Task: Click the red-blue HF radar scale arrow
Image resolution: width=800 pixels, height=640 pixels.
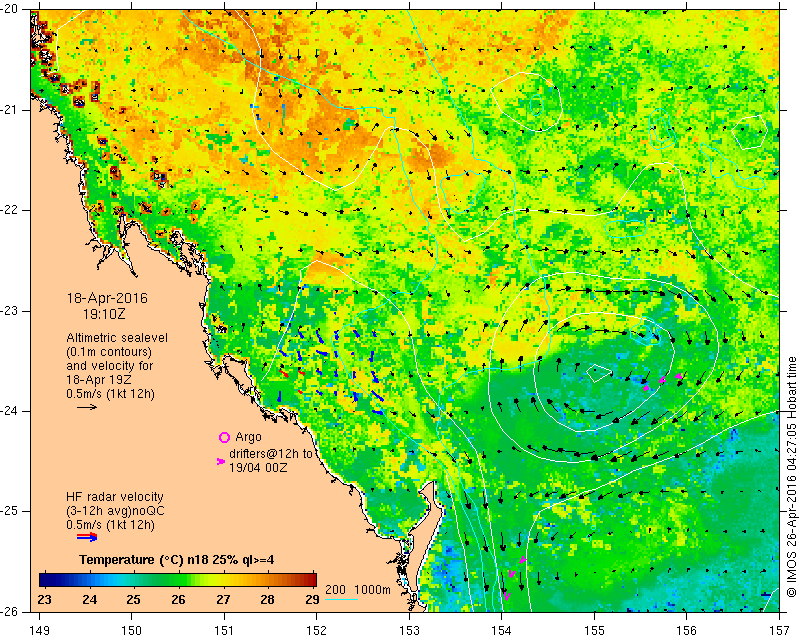Action: (x=87, y=536)
